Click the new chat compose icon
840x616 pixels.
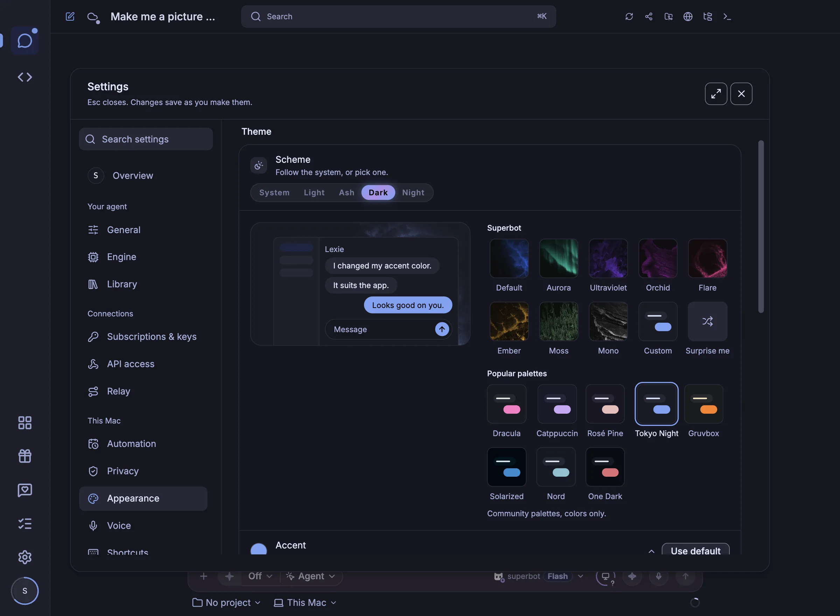[70, 16]
